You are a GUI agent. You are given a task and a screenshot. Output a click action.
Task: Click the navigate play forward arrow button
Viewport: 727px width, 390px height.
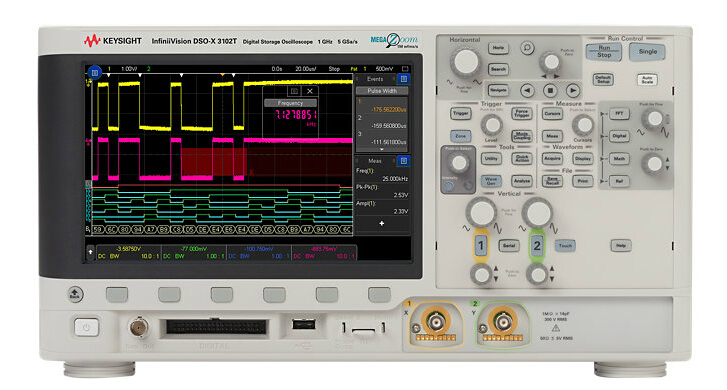pyautogui.click(x=573, y=90)
